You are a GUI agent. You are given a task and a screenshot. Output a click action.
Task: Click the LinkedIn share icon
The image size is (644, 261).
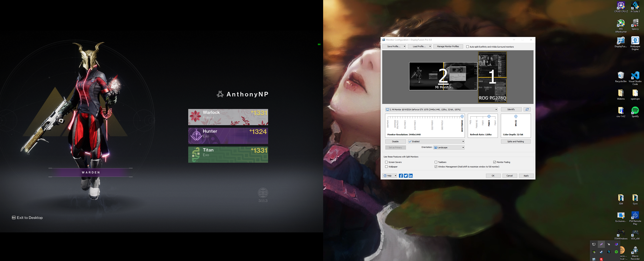(x=410, y=176)
